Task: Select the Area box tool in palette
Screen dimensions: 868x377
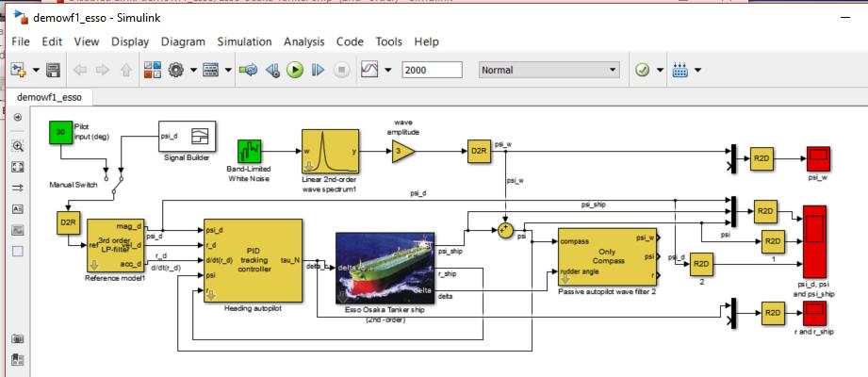Action: point(17,252)
